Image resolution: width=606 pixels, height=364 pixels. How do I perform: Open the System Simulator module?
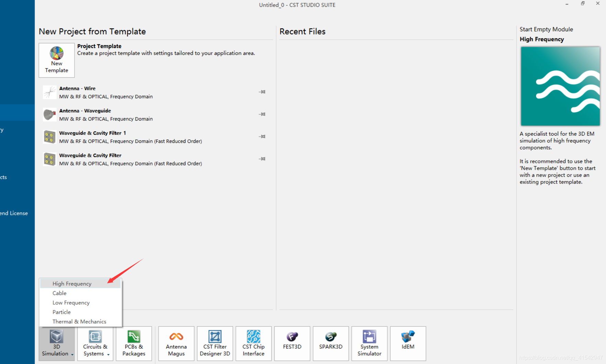[x=369, y=343]
